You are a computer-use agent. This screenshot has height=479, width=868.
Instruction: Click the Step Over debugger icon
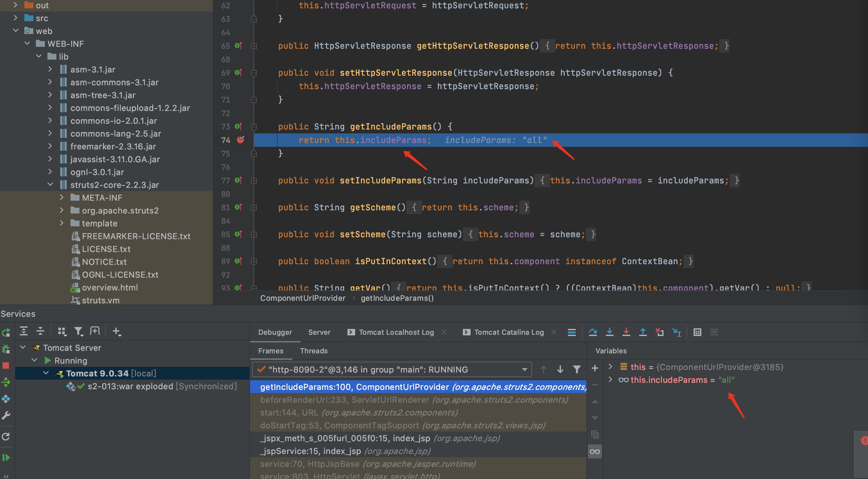(593, 332)
